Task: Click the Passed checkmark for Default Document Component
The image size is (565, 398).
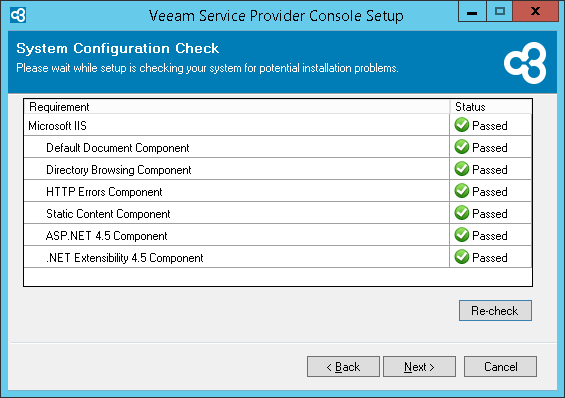Action: pos(462,147)
